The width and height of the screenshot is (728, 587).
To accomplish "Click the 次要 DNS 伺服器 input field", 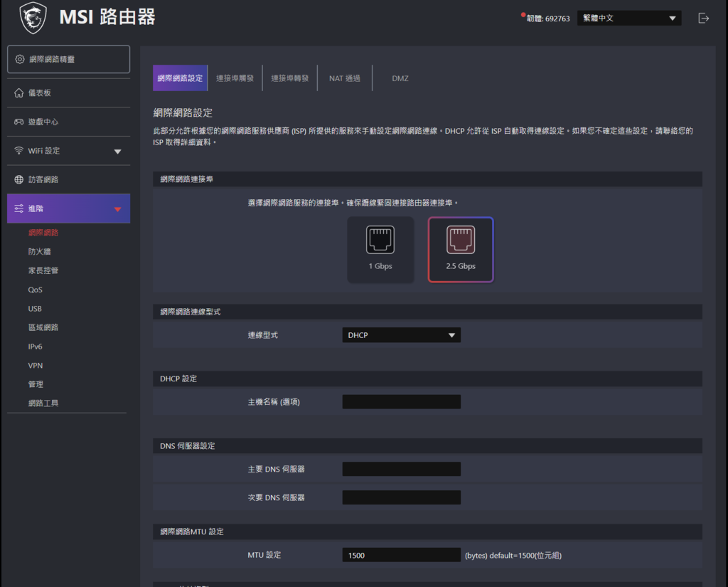I will [401, 497].
